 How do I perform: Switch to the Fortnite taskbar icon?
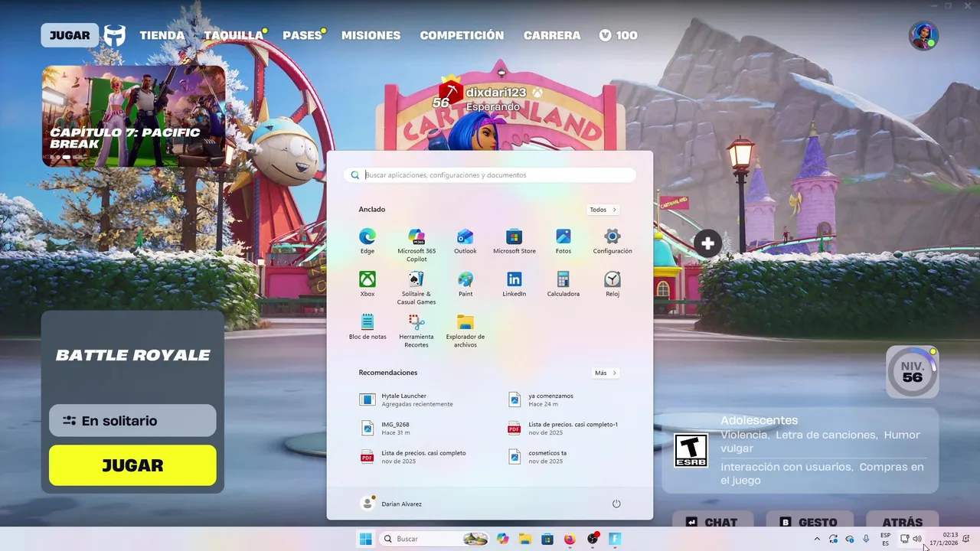point(615,539)
